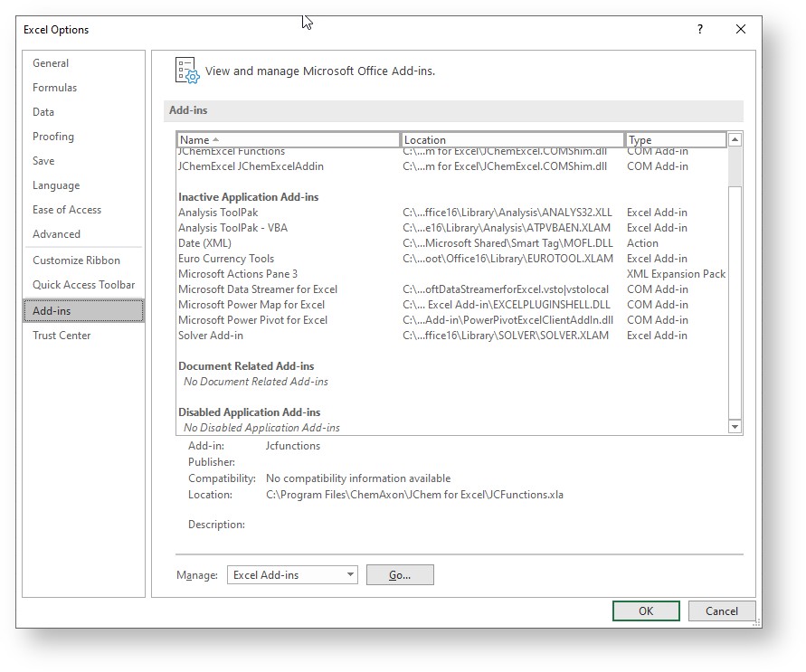Select the Euro Currency Tools add-in
The image size is (806, 672).
[x=226, y=259]
